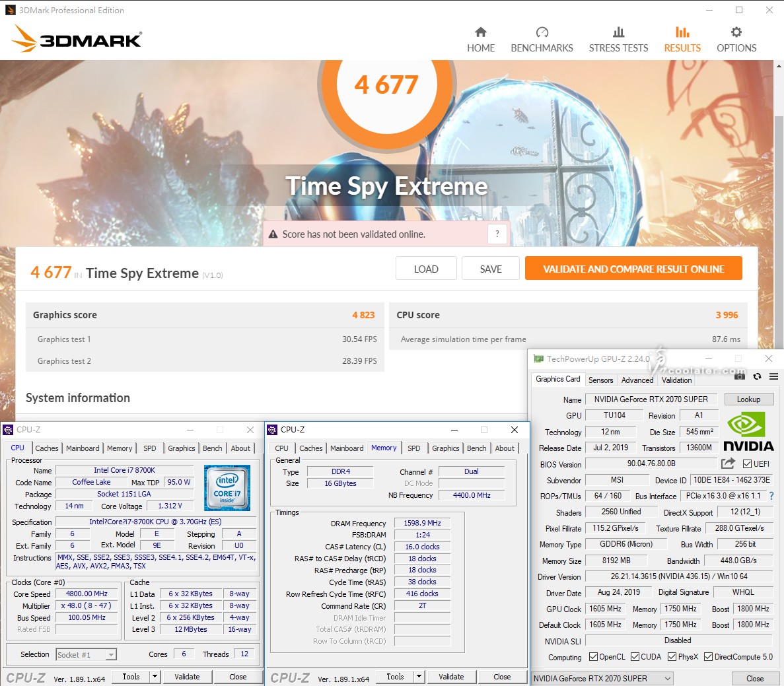Click BIOS export share icon in GPU-Z
This screenshot has height=686, width=784.
[728, 463]
